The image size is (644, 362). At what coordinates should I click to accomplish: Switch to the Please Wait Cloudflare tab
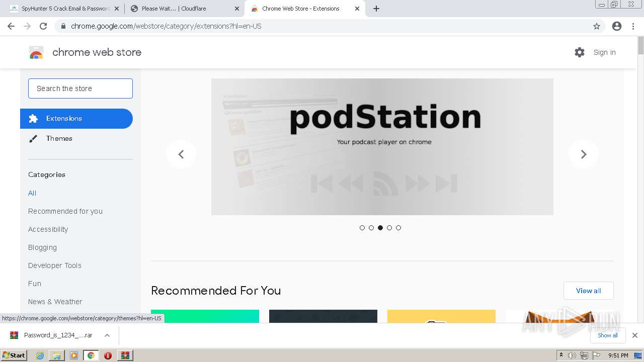pyautogui.click(x=184, y=9)
